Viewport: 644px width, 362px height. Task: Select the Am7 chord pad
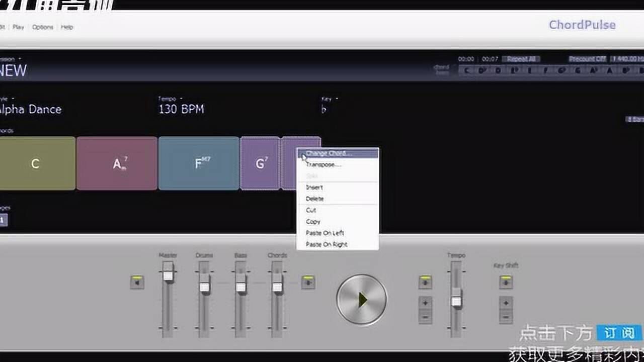point(117,163)
